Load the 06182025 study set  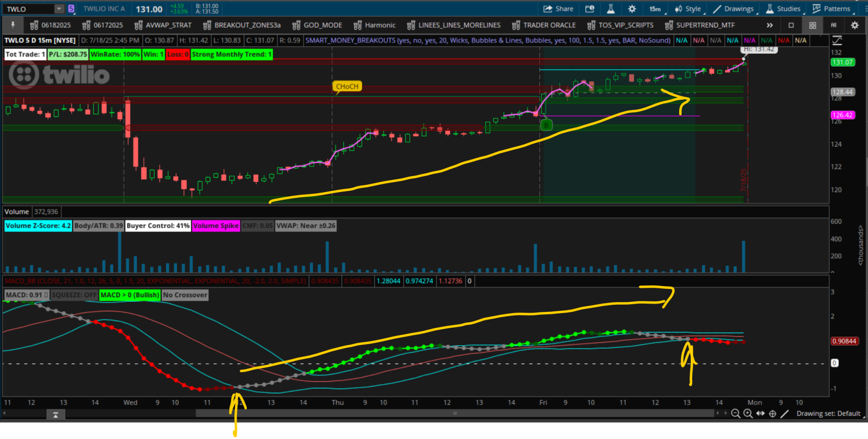click(x=50, y=25)
